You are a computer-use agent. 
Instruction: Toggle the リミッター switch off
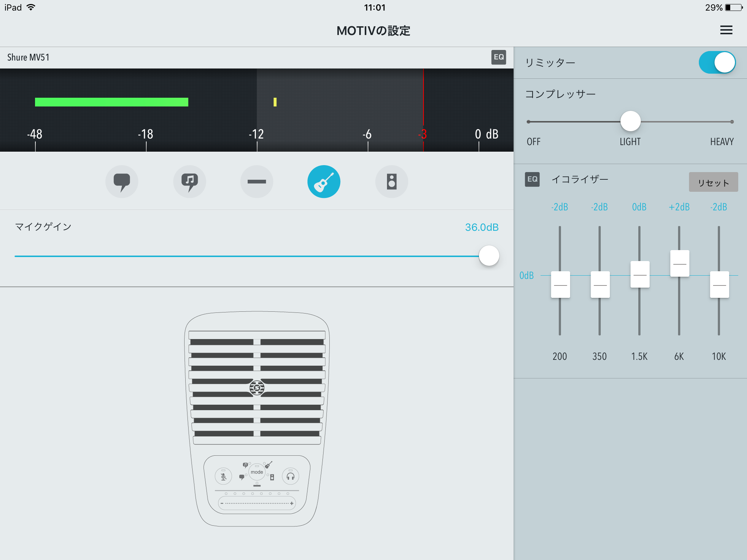point(717,62)
